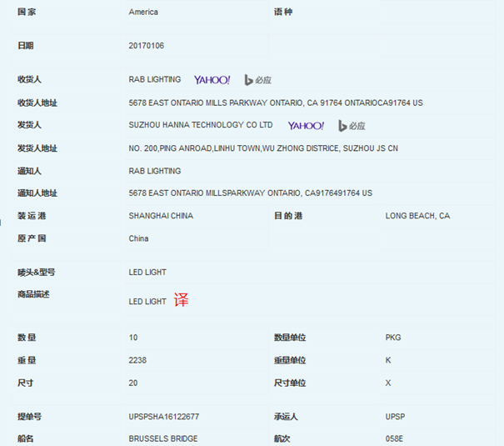
Task: Click the 提单号 field label
Action: 29,417
